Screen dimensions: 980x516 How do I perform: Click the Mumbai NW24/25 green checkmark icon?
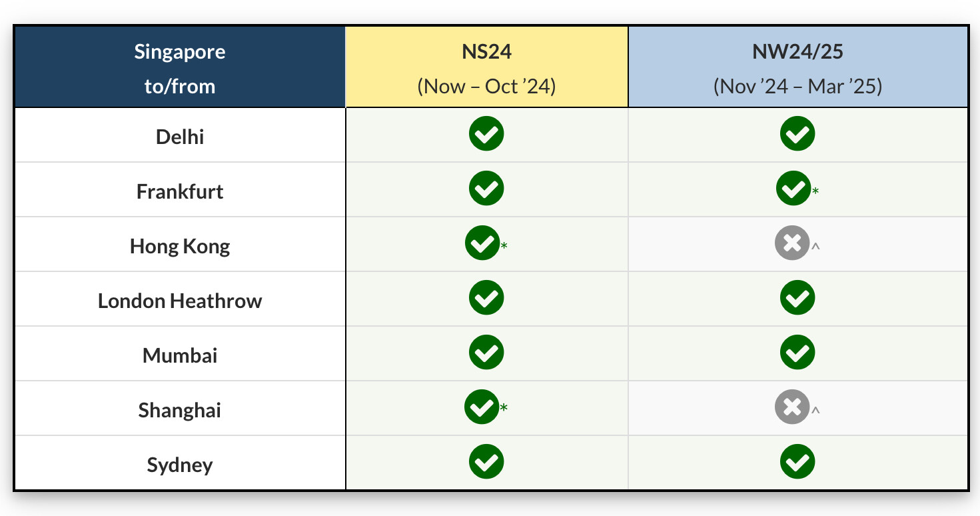(797, 353)
